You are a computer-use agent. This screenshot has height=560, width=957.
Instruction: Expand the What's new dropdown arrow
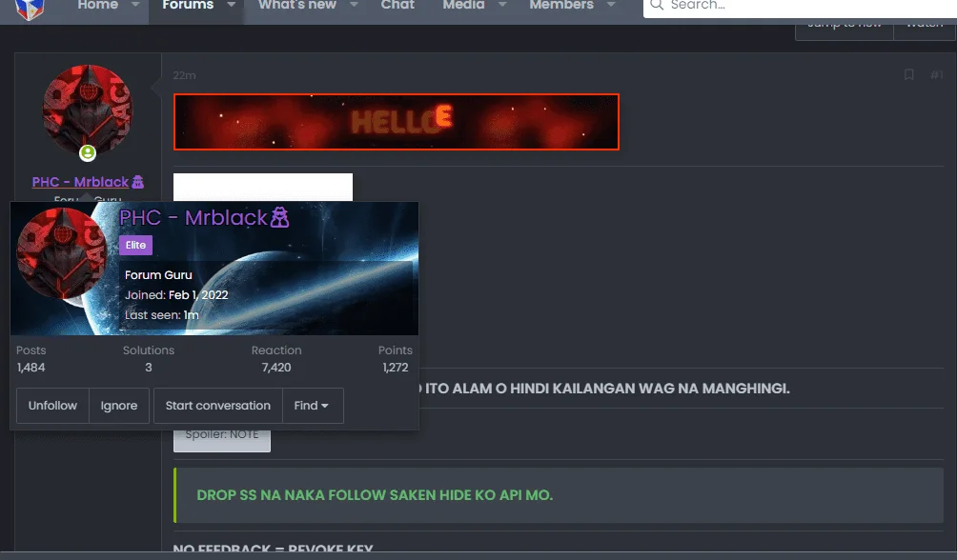(354, 6)
